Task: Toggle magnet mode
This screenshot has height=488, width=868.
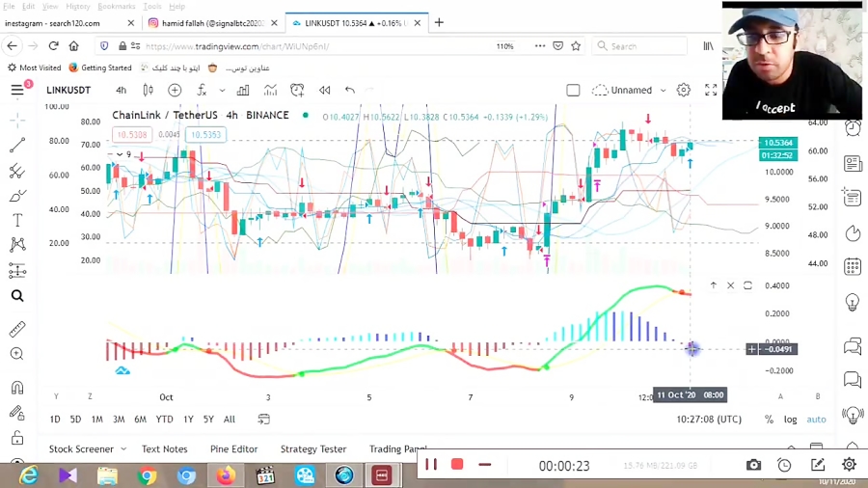Action: 17,388
